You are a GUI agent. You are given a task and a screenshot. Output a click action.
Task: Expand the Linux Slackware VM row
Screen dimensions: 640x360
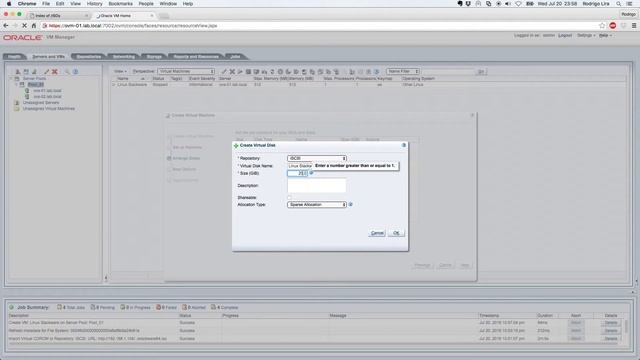(114, 84)
